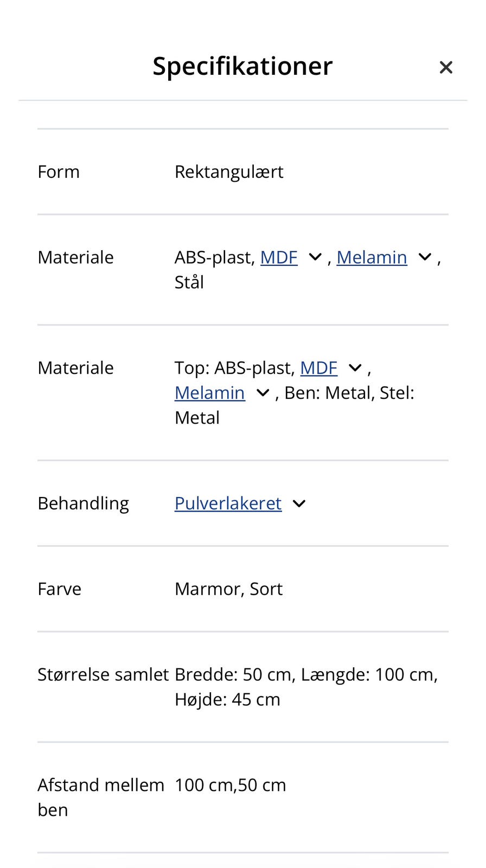Expand the chevron next to Pulverlakeret

[299, 503]
